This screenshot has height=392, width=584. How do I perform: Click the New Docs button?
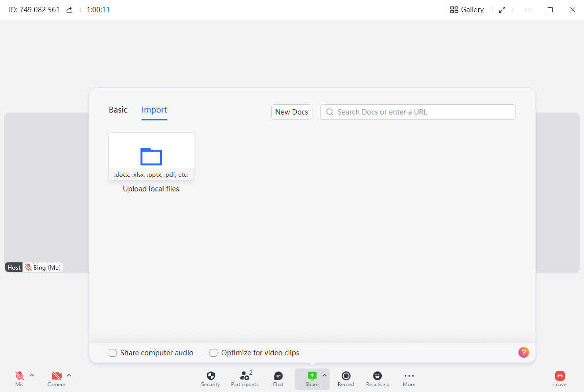click(x=292, y=112)
